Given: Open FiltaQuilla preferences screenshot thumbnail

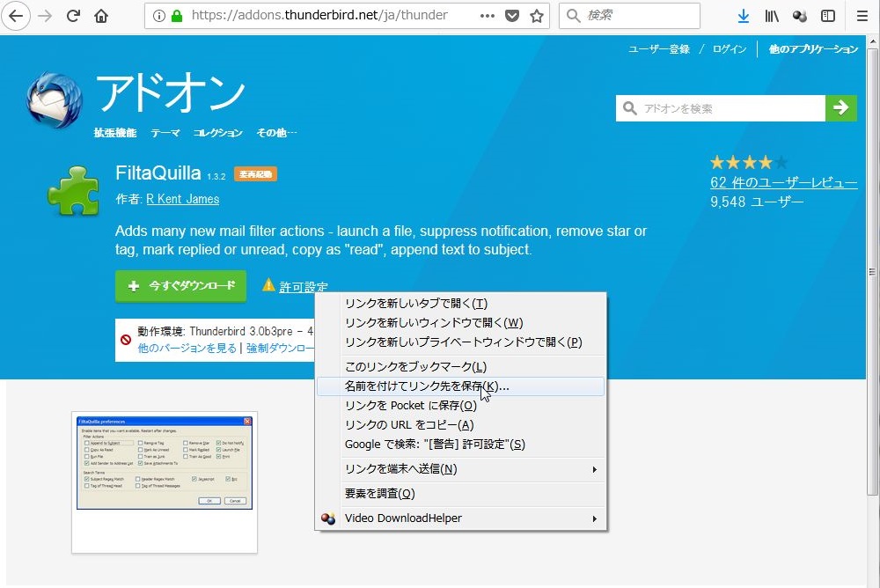Looking at the screenshot, I should pyautogui.click(x=165, y=463).
